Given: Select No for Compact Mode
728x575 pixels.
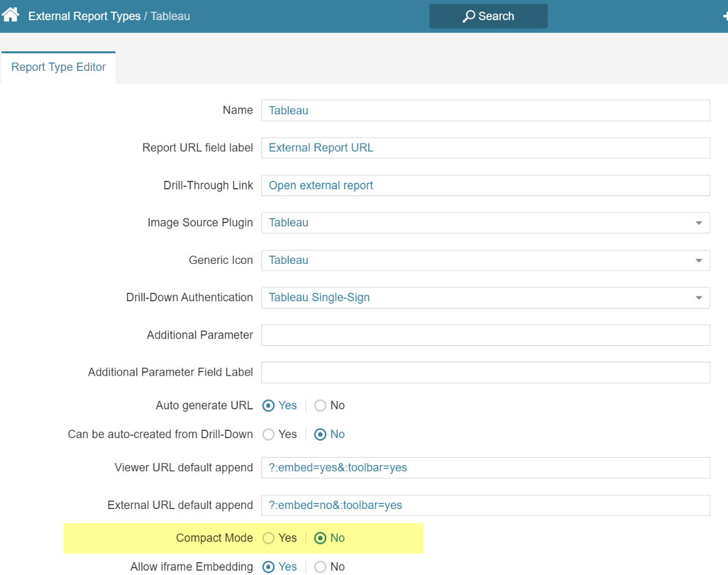Looking at the screenshot, I should coord(320,538).
